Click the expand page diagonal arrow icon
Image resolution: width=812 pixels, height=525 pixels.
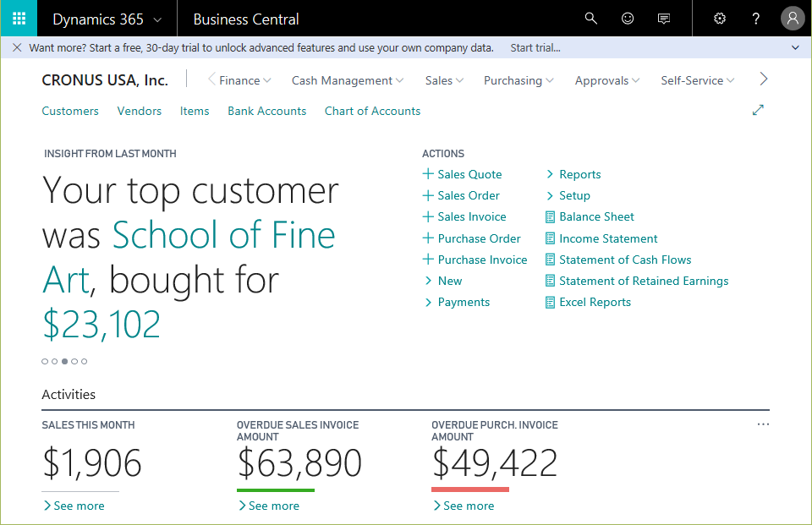[758, 110]
